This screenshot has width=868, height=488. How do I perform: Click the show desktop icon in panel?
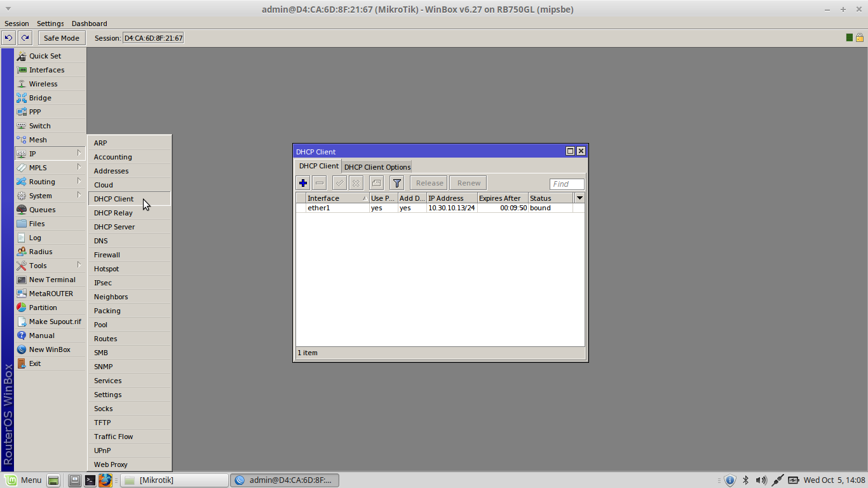point(53,480)
